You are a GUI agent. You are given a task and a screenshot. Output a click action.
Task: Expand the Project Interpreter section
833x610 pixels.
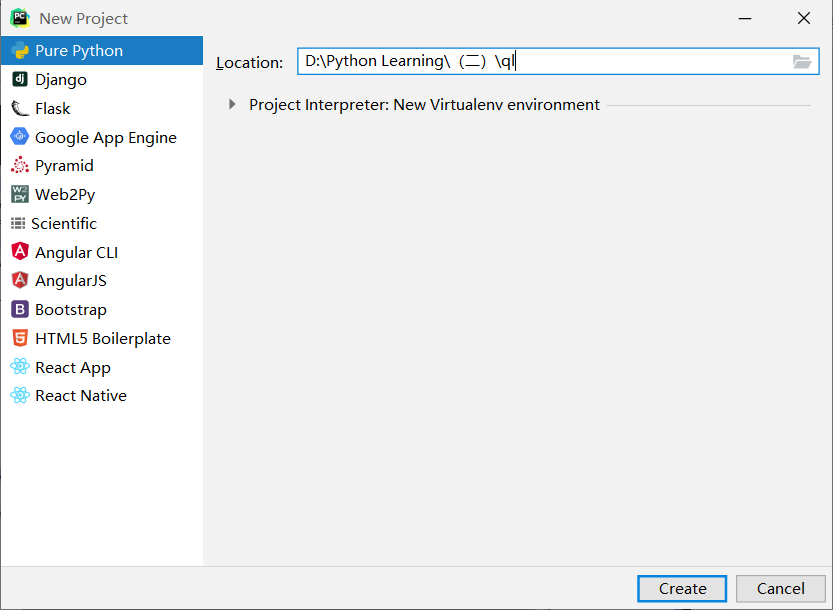click(232, 104)
